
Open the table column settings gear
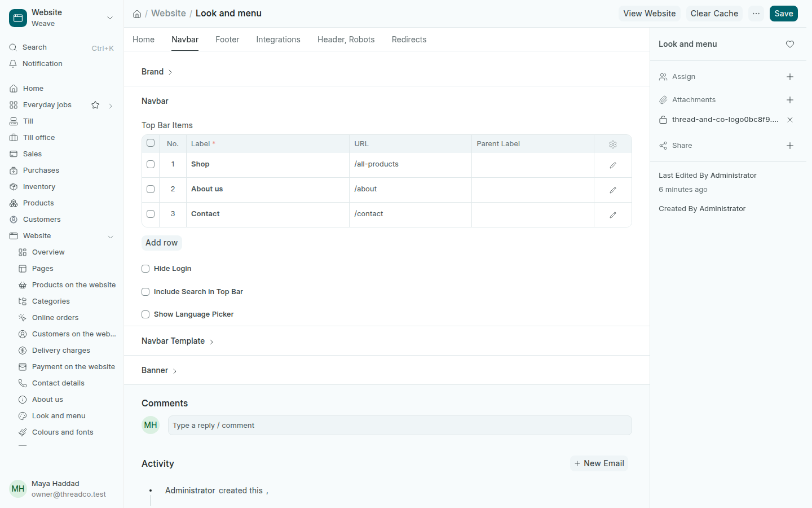[x=613, y=144]
